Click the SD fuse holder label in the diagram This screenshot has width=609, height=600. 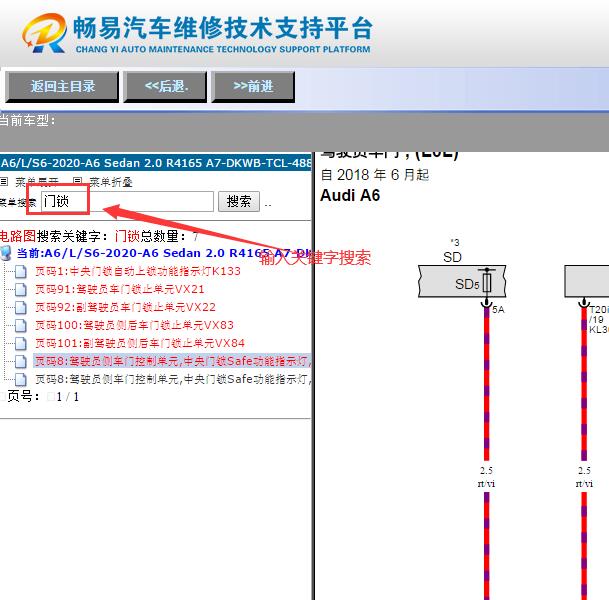pyautogui.click(x=452, y=257)
